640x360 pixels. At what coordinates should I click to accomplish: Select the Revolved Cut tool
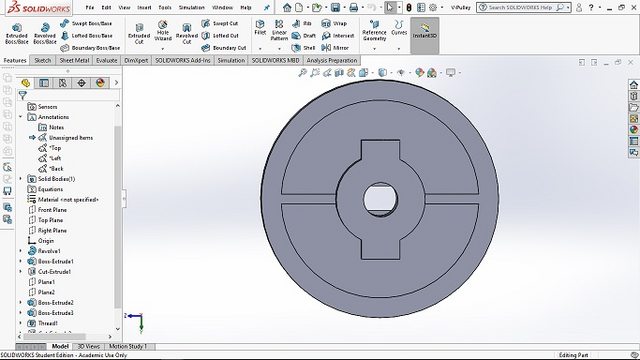[187, 33]
